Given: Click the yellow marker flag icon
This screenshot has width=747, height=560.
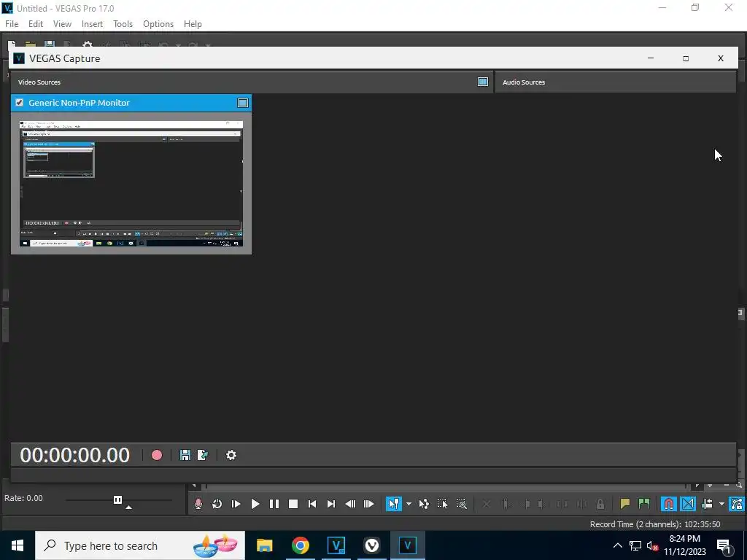Looking at the screenshot, I should 624,504.
